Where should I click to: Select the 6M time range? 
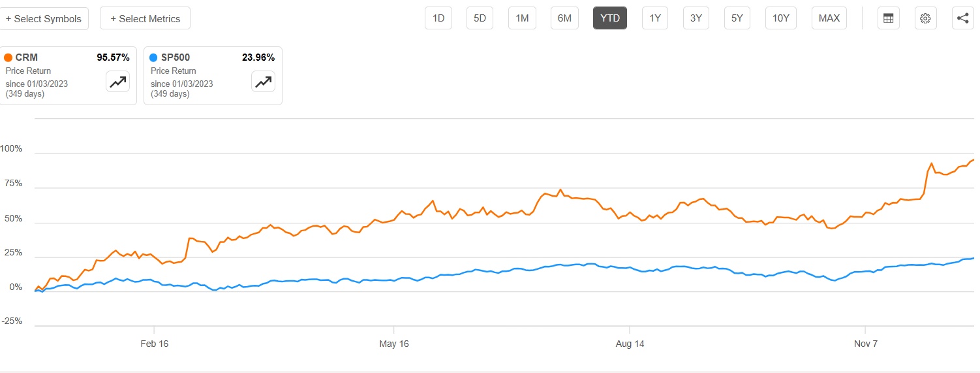(x=564, y=18)
